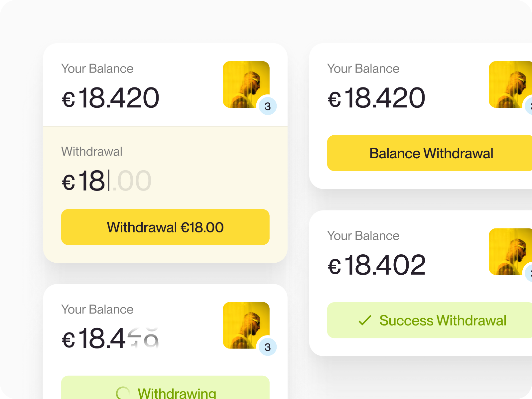Select the Your Balance label on top-right card
Viewport: 532px width, 399px height.
(363, 68)
